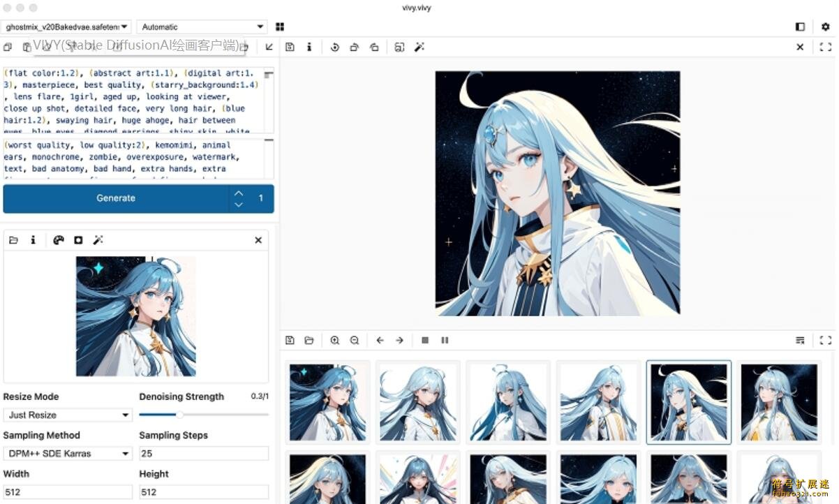This screenshot has width=839, height=504.
Task: Save the preview image with the save icon
Action: pyautogui.click(x=290, y=47)
